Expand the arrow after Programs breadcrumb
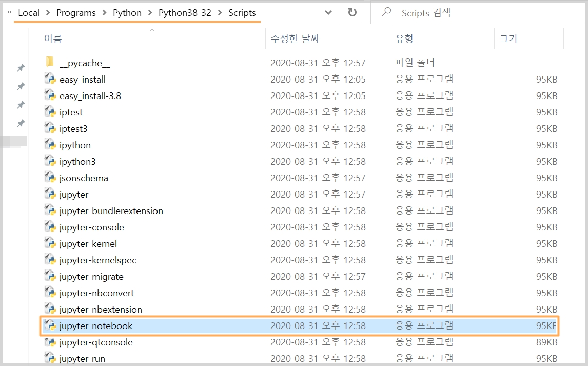Screen dimensions: 588x366 (x=104, y=13)
